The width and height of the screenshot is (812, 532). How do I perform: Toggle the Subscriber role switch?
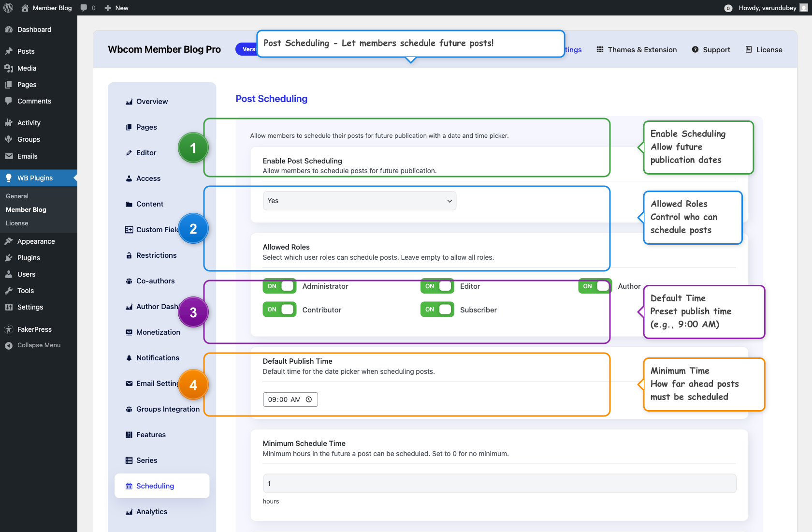pos(437,310)
